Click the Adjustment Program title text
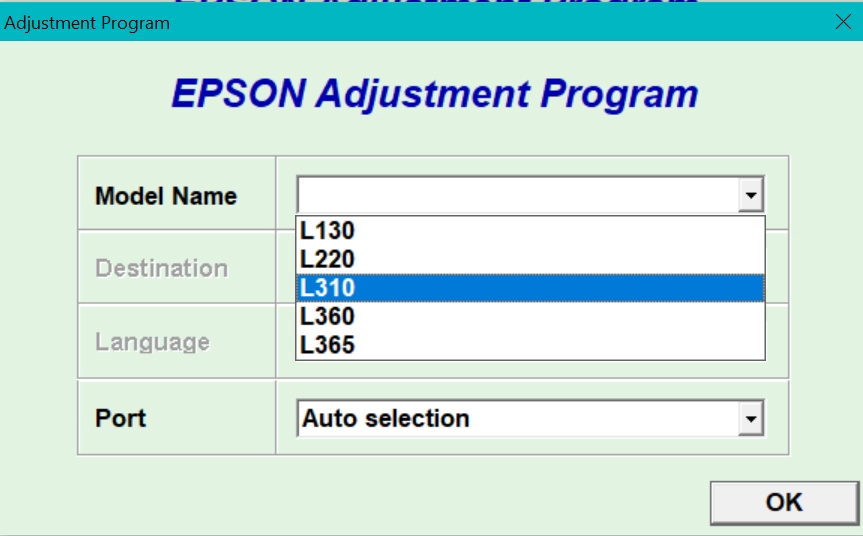Viewport: 863px width, 536px height. pyautogui.click(x=87, y=23)
